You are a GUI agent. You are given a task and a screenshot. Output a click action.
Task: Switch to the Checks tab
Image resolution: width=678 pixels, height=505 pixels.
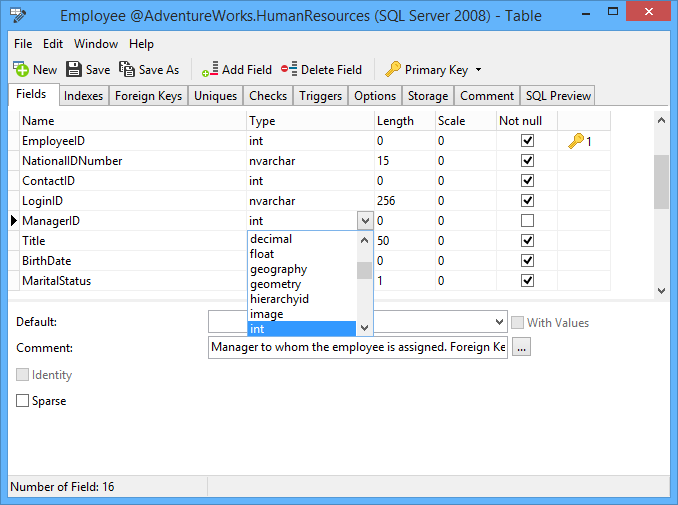click(268, 96)
